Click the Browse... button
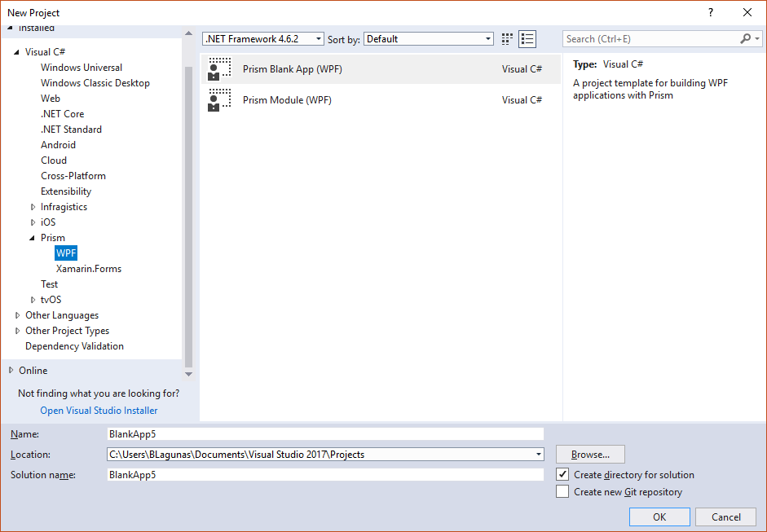The width and height of the screenshot is (767, 532). [590, 455]
